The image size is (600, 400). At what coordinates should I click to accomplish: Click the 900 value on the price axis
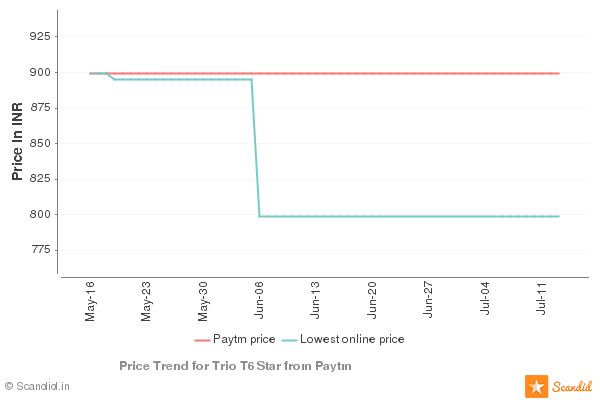click(40, 73)
